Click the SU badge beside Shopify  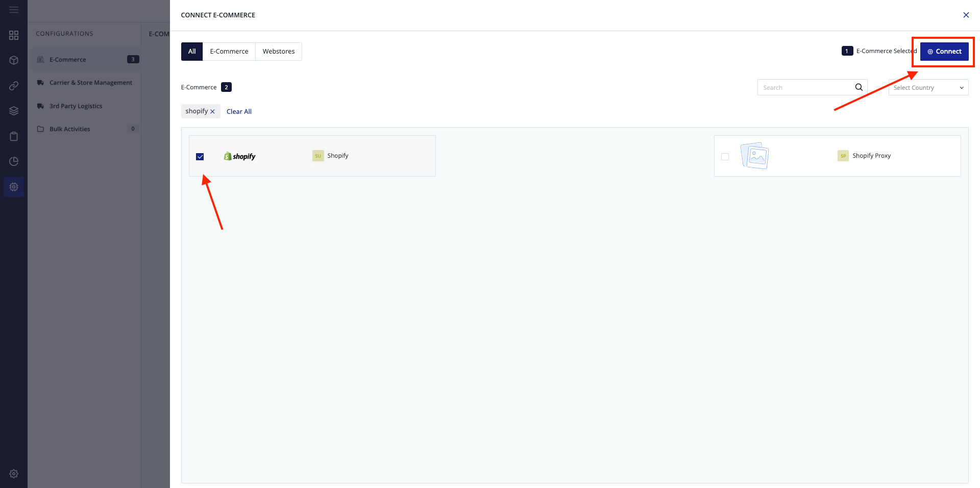pyautogui.click(x=318, y=156)
